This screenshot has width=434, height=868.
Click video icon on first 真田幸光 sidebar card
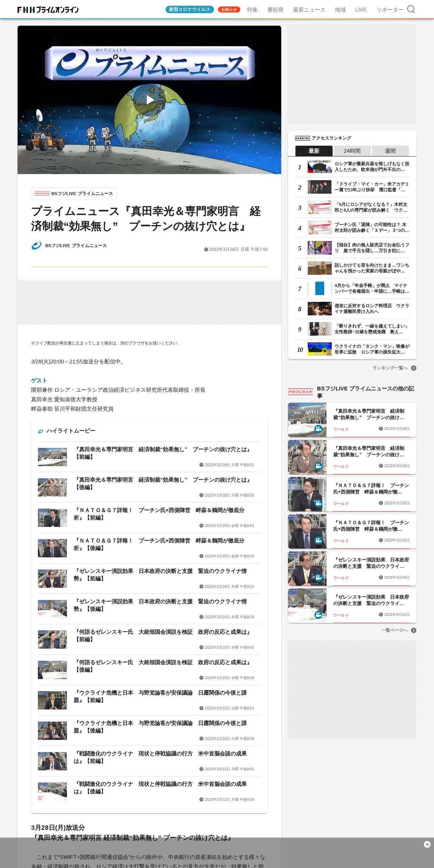pos(318,429)
